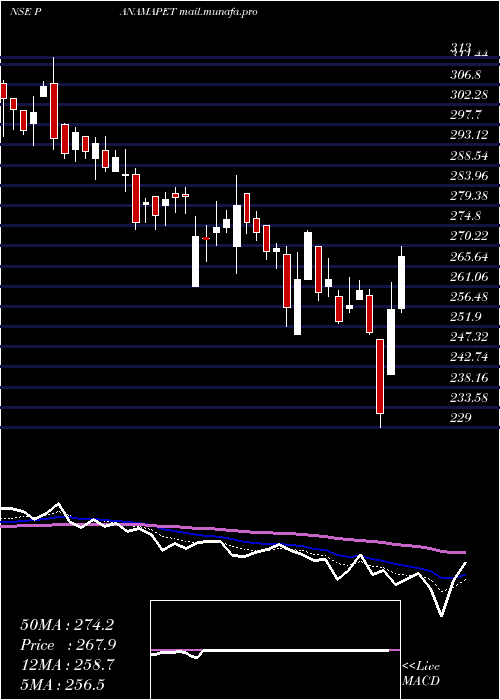Click the 12MA : 258.7 readout
Image resolution: width=500 pixels, height=700 pixels.
(x=67, y=665)
